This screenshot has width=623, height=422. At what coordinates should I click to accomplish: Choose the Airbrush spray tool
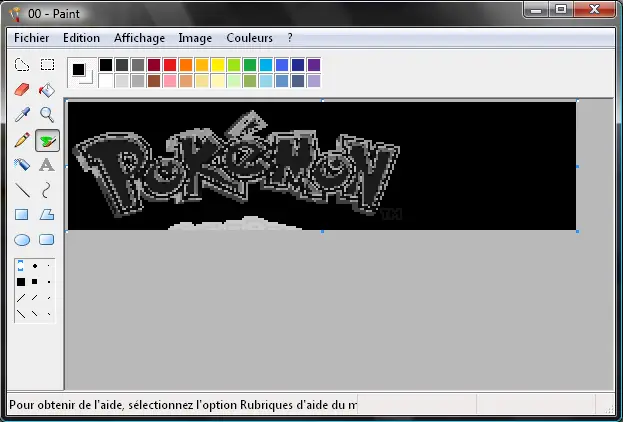tap(22, 165)
